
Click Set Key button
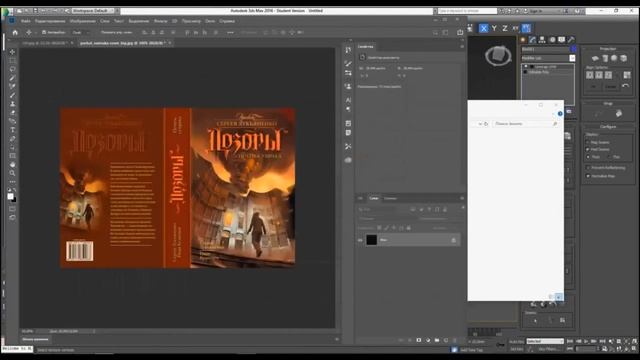(x=517, y=349)
